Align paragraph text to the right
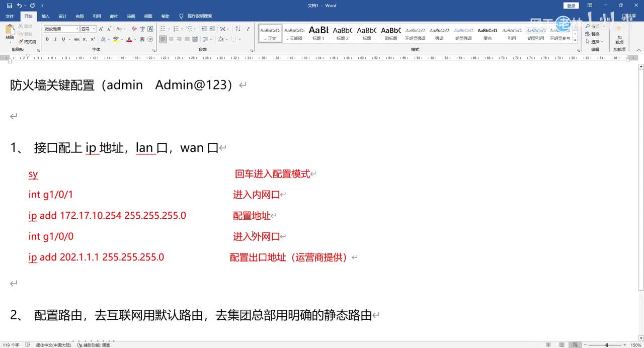 tap(179, 39)
